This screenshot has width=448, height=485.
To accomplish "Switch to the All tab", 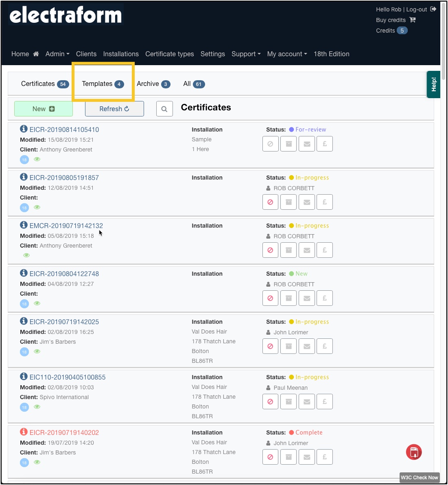I will 194,84.
